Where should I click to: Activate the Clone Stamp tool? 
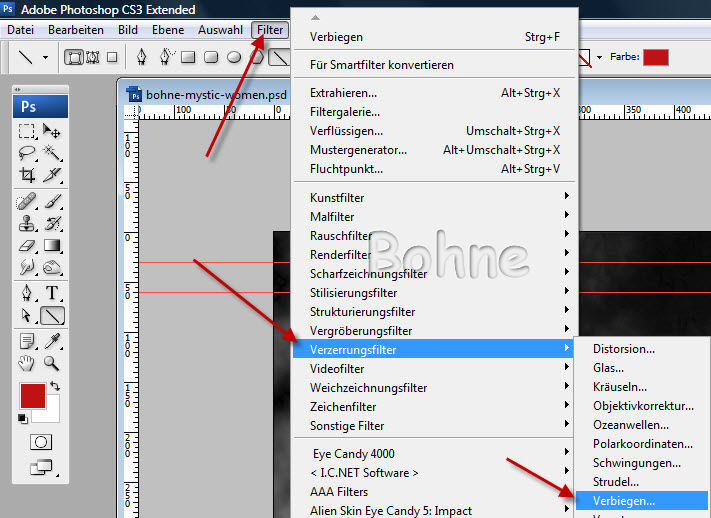28,223
